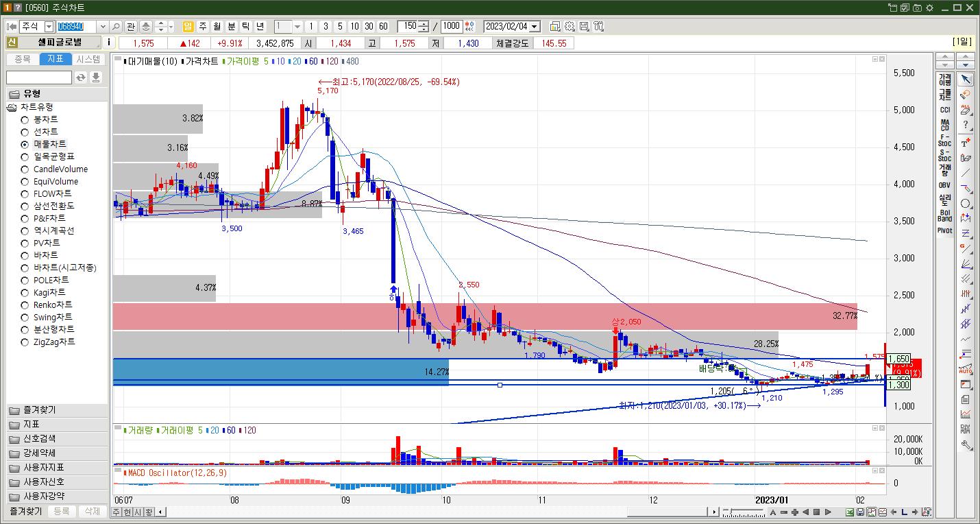Image resolution: width=980 pixels, height=524 pixels.
Task: Click the candle count 150 field
Action: tap(408, 26)
